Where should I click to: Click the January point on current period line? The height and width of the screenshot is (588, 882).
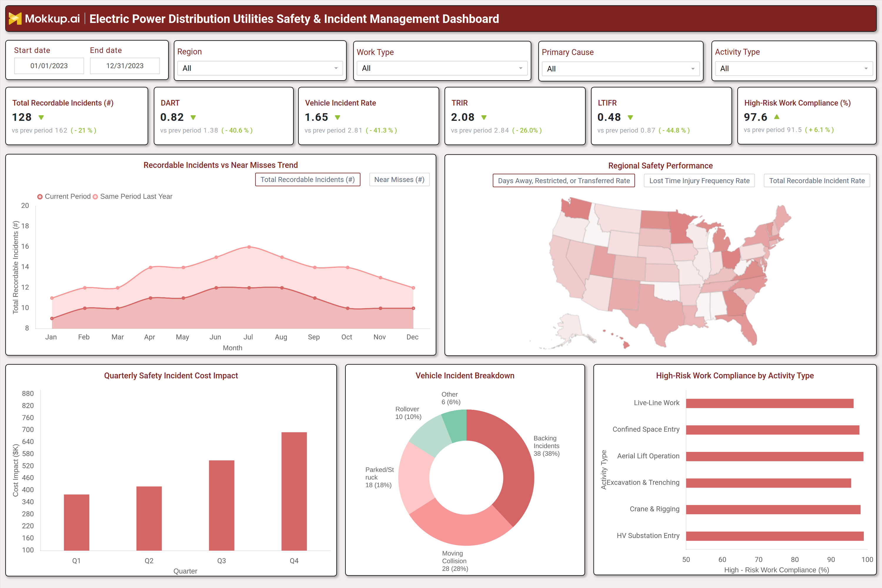[52, 318]
